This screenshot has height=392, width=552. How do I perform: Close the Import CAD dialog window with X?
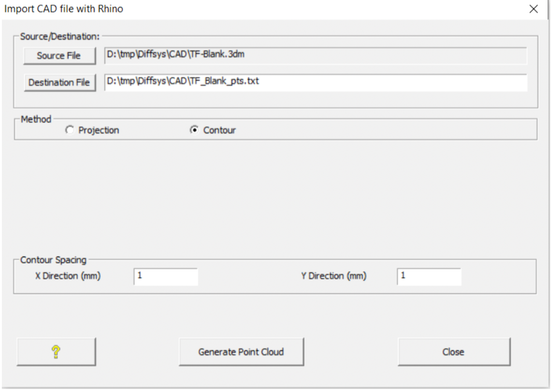pos(534,9)
